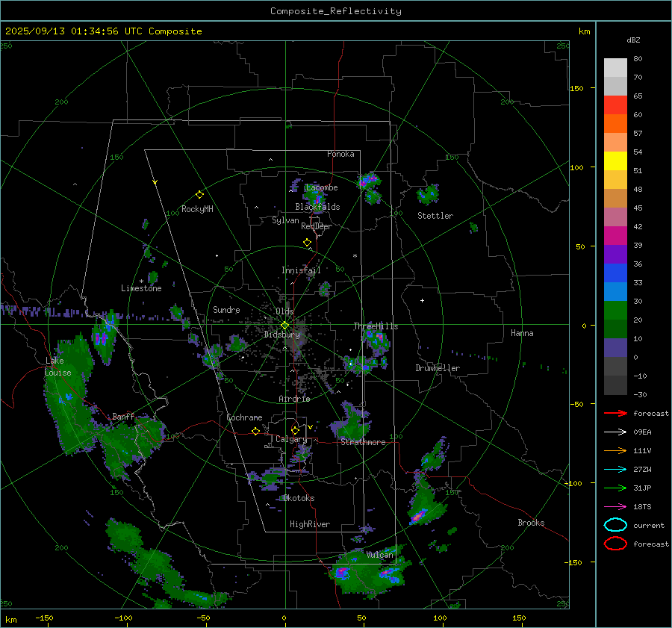The height and width of the screenshot is (628, 672).
Task: Select the Lake Louise label
Action: tap(58, 367)
